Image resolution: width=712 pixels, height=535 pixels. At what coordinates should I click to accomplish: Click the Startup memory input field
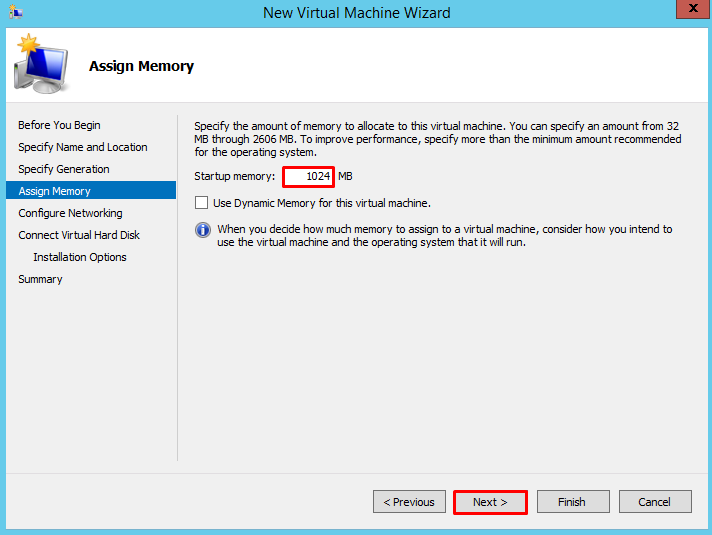click(308, 177)
